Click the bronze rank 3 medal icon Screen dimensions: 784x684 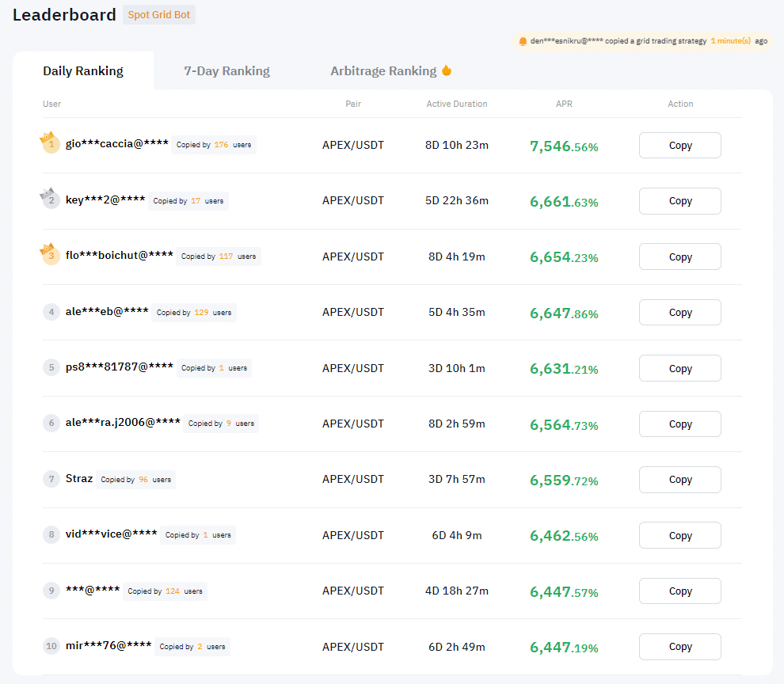point(51,255)
